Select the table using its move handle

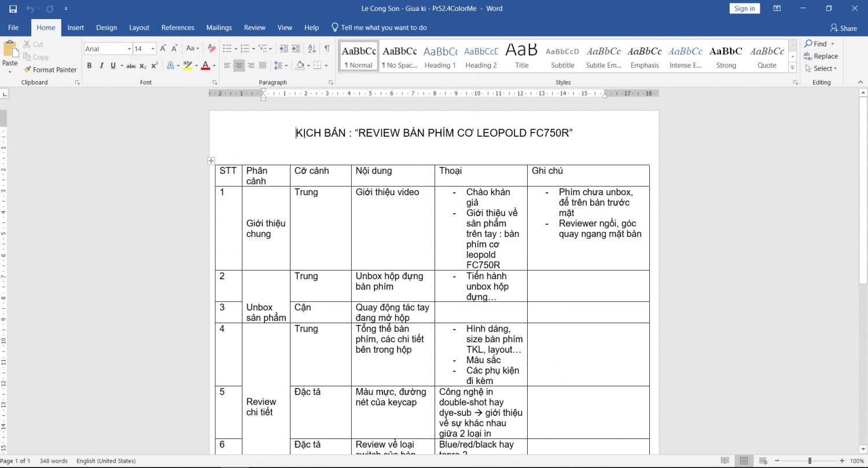click(211, 161)
